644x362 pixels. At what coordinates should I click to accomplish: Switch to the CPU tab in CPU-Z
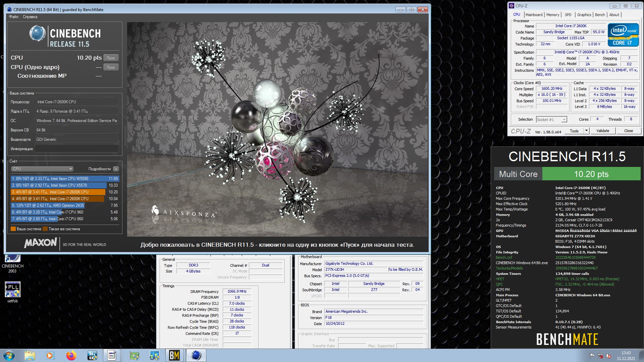(517, 14)
